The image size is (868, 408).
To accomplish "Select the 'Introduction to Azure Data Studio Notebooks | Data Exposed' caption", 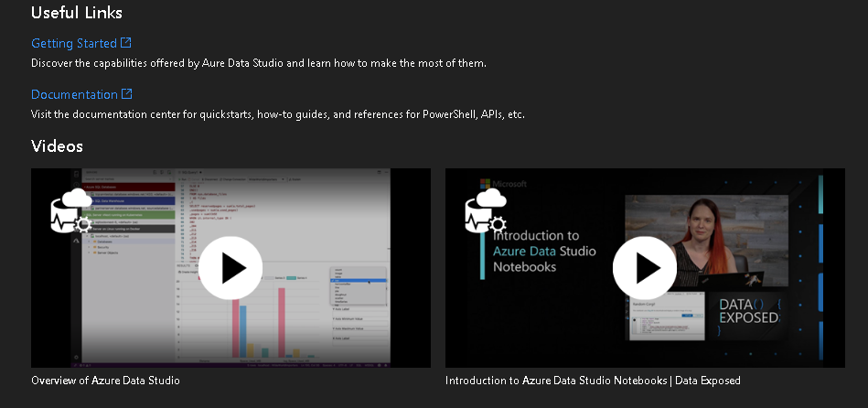I will tap(593, 381).
